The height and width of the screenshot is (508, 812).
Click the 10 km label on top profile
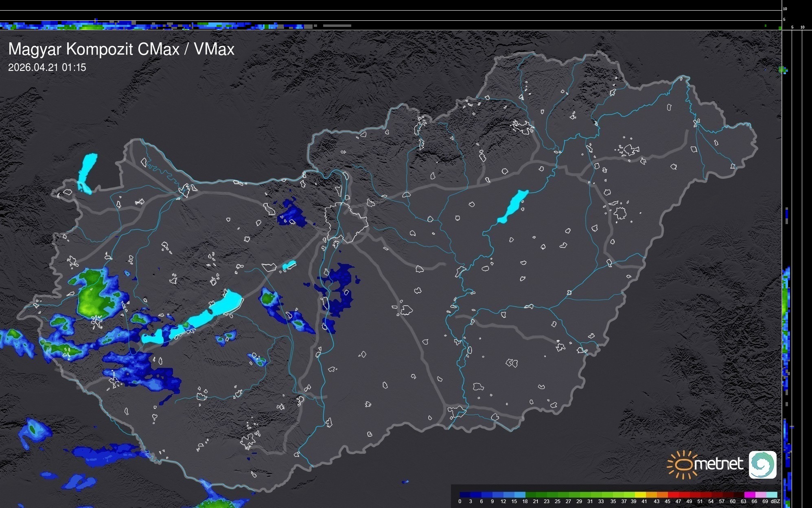coord(785,9)
